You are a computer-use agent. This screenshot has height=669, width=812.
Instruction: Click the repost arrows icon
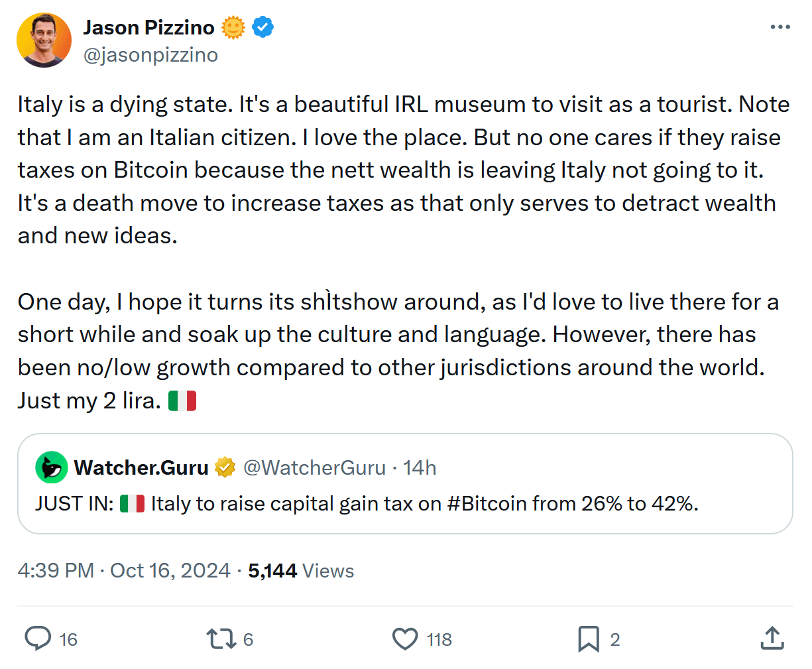tap(221, 639)
